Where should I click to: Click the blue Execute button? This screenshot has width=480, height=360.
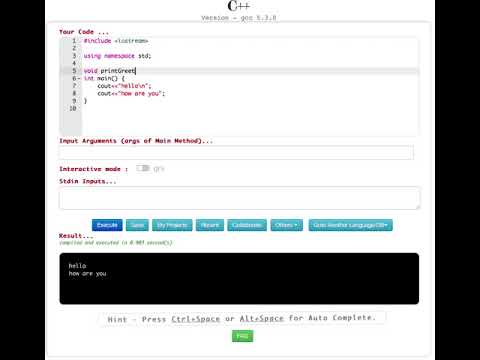point(107,225)
